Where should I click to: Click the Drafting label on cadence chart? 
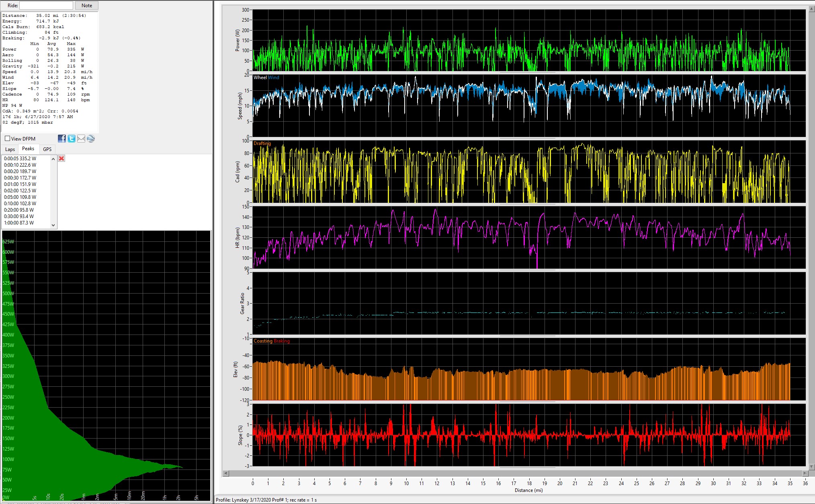262,143
